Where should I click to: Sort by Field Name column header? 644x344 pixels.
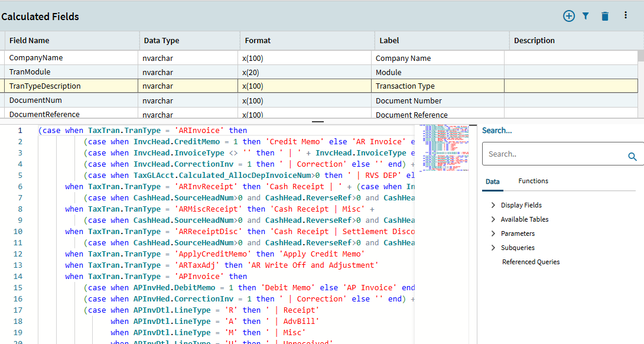point(30,41)
